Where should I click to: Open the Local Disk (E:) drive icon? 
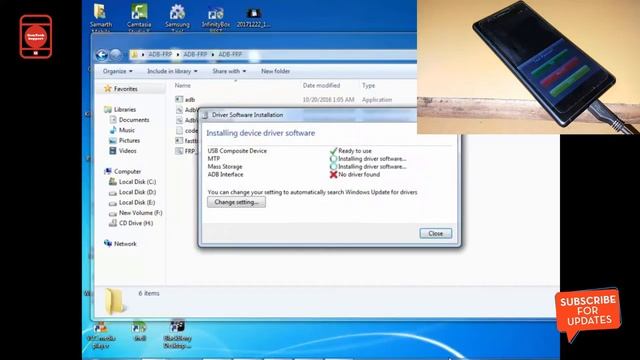[x=113, y=202]
